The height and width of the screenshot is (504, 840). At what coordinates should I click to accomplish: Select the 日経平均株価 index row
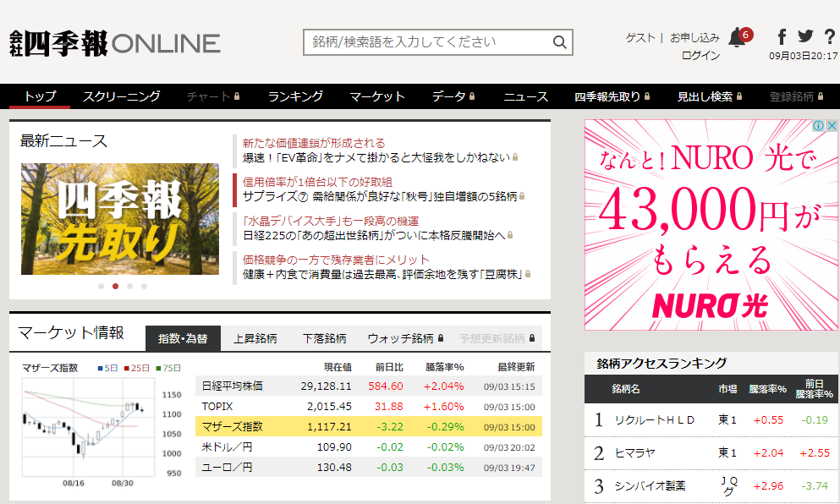click(369, 386)
